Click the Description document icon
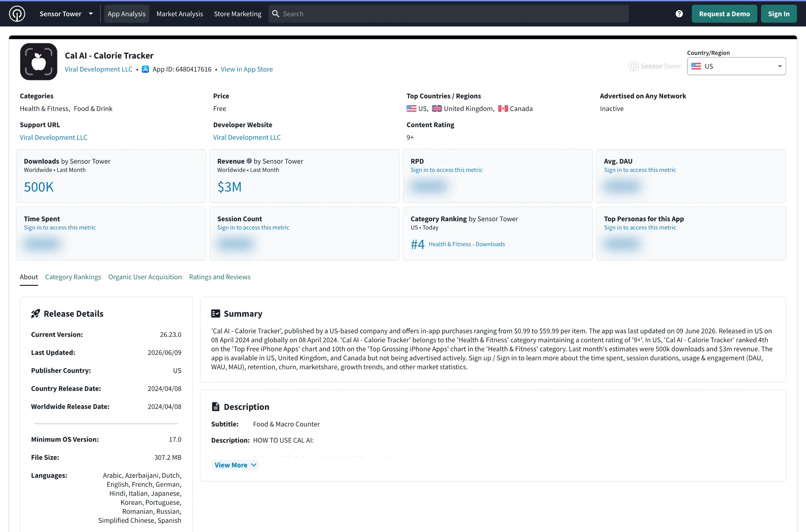Screen dimensions: 806x532 point(215,407)
